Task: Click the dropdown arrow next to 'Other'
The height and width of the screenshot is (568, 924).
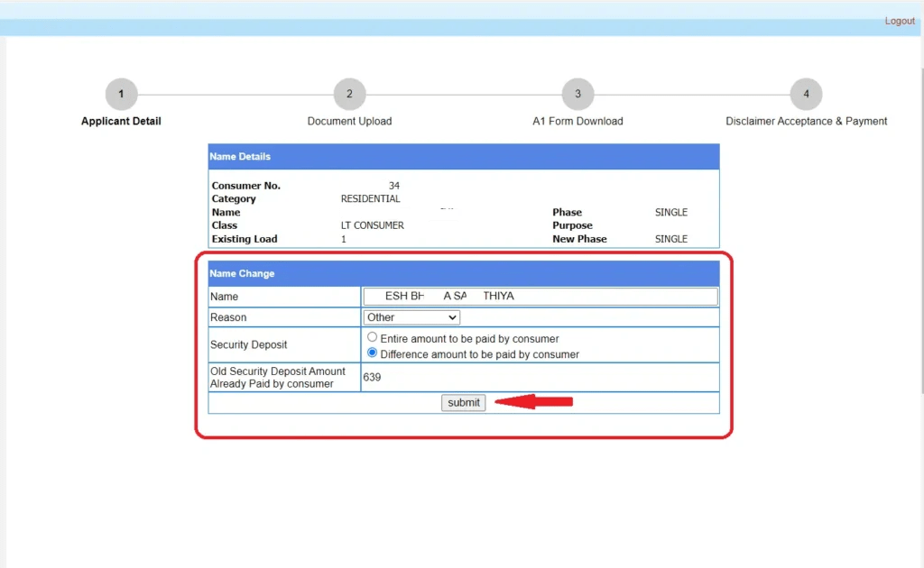Action: coord(453,317)
